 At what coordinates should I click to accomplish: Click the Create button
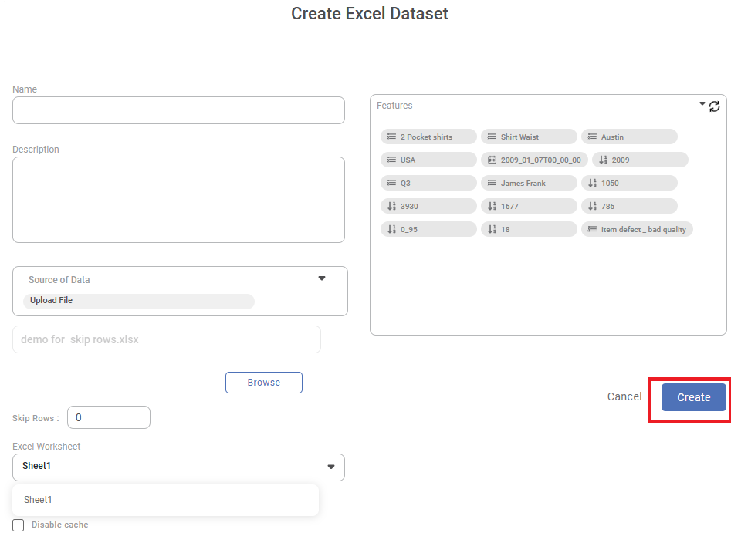point(693,397)
